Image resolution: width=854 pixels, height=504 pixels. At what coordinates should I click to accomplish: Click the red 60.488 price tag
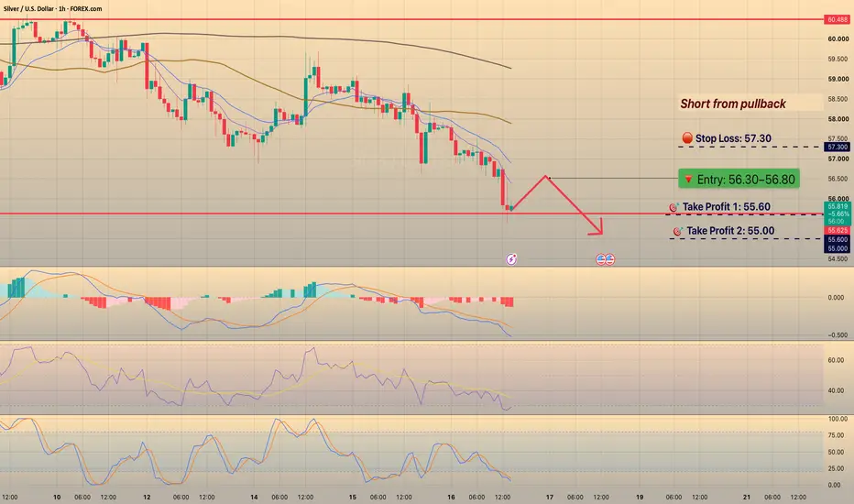coord(838,19)
